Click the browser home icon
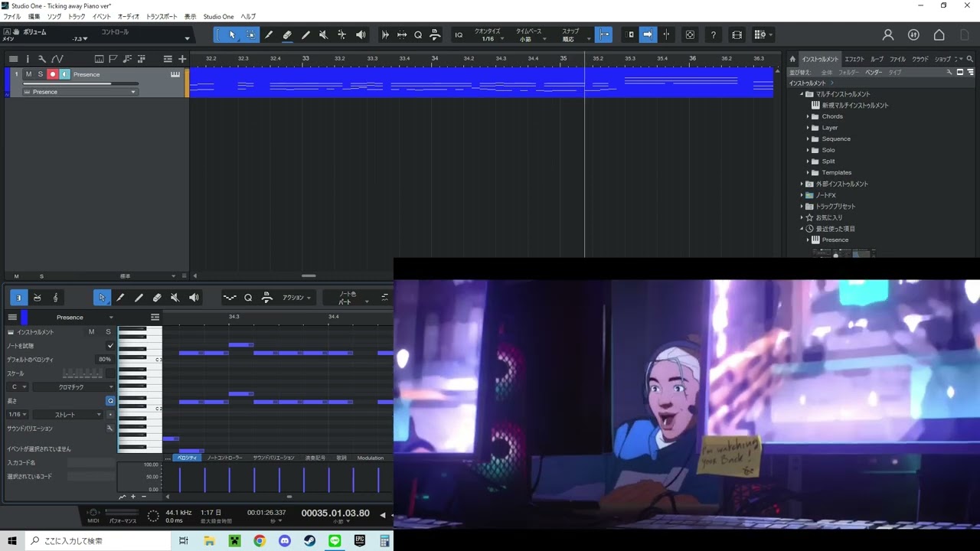This screenshot has height=551, width=980. coord(793,59)
